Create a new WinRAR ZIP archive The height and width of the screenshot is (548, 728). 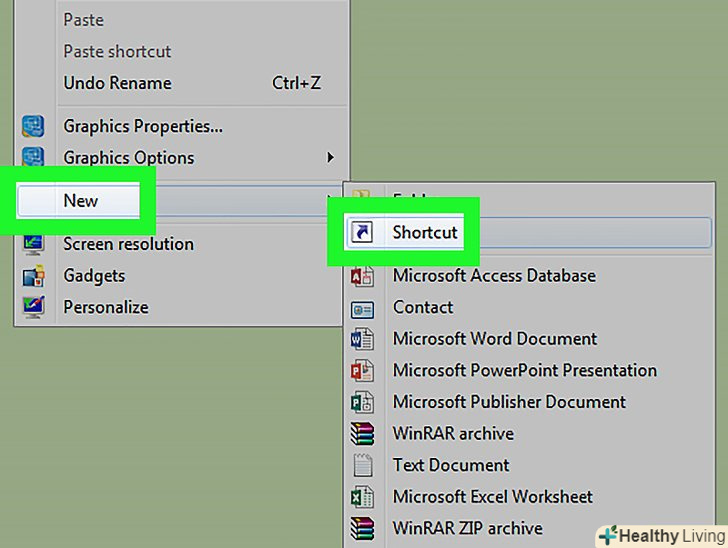pyautogui.click(x=528, y=528)
